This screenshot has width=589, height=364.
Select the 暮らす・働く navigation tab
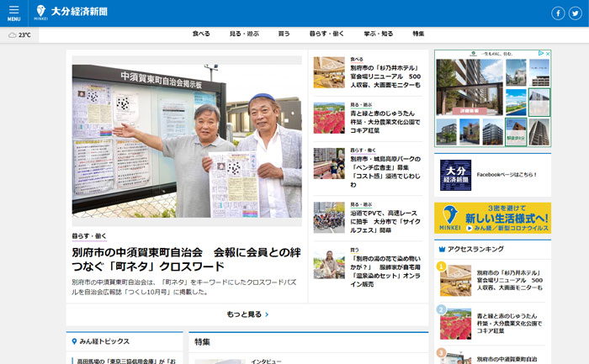point(326,34)
